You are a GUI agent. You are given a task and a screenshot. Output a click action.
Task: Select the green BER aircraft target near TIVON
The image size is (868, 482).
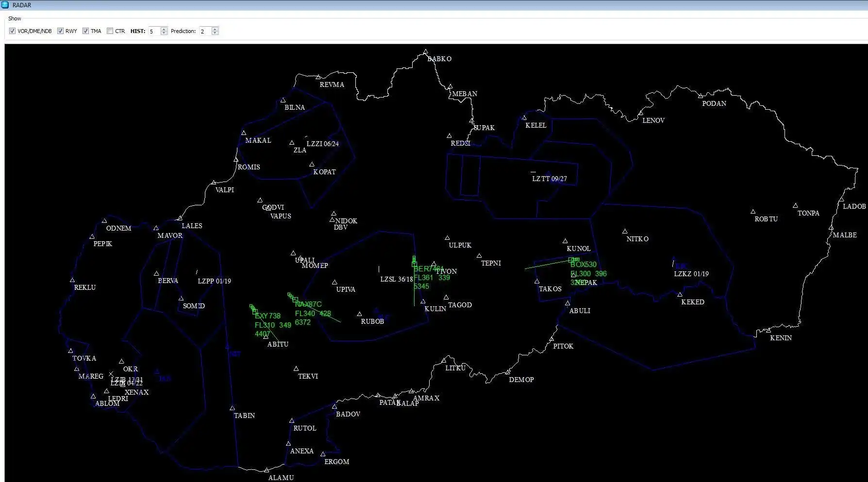414,265
